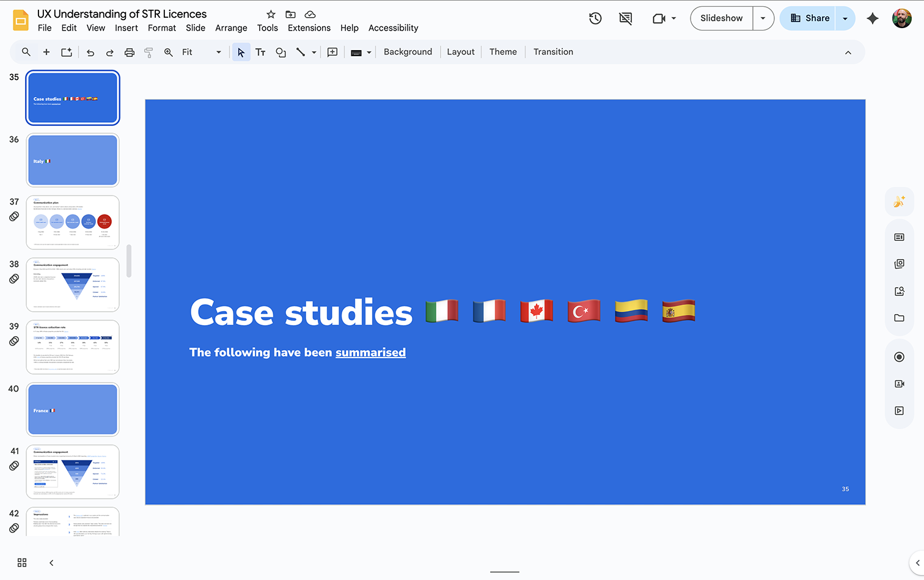Add a comment using the toolbar icon
The image size is (924, 580).
332,52
